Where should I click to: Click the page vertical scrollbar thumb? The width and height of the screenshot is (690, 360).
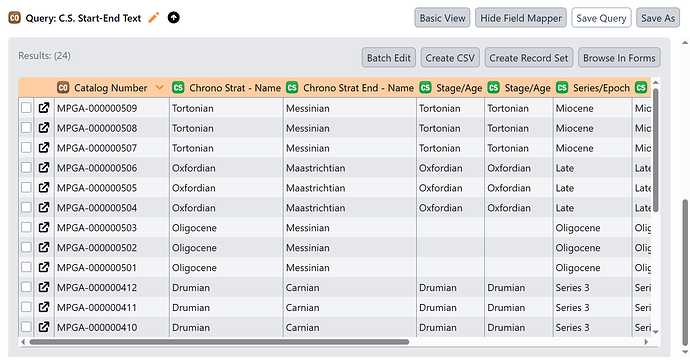tap(685, 272)
